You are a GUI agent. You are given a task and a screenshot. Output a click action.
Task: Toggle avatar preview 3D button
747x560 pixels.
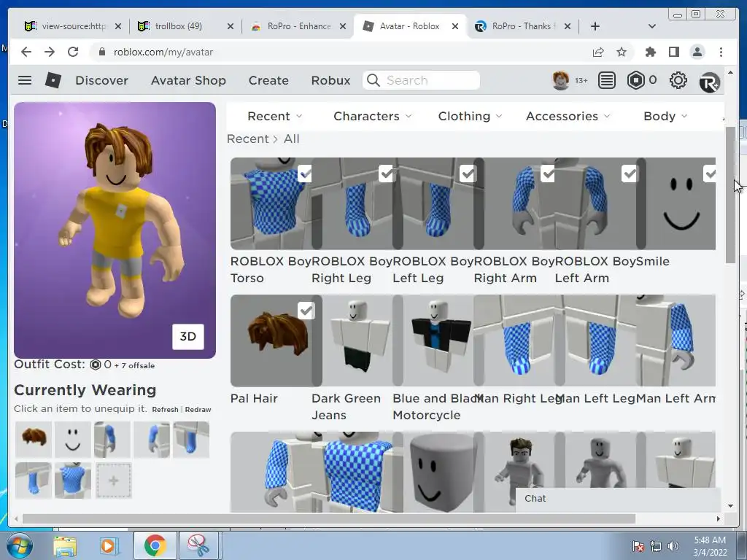[187, 337]
